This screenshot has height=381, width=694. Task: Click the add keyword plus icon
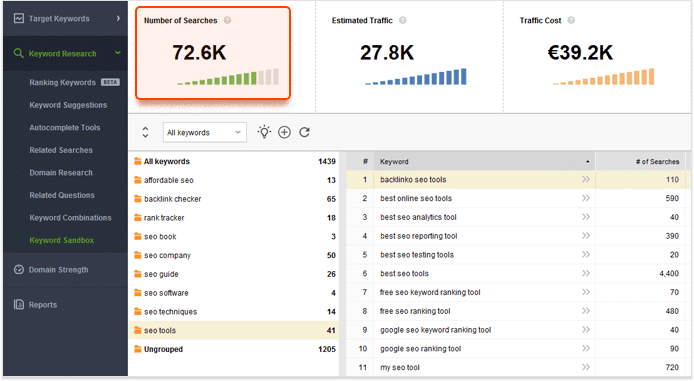pyautogui.click(x=284, y=132)
